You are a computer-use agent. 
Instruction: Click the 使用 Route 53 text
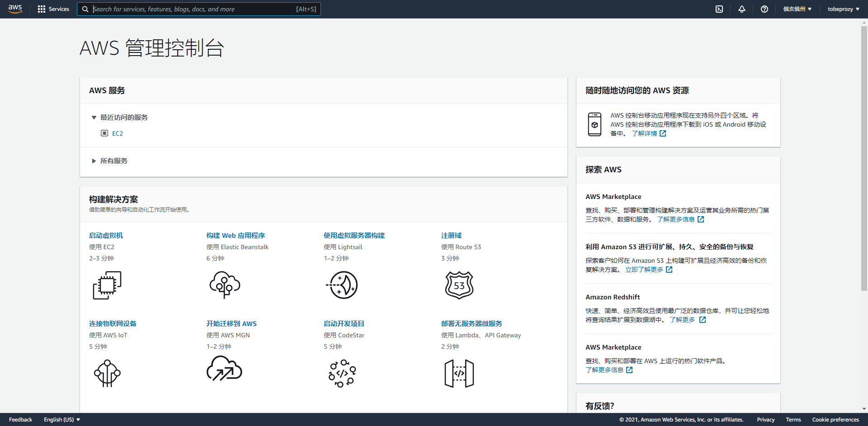click(461, 247)
